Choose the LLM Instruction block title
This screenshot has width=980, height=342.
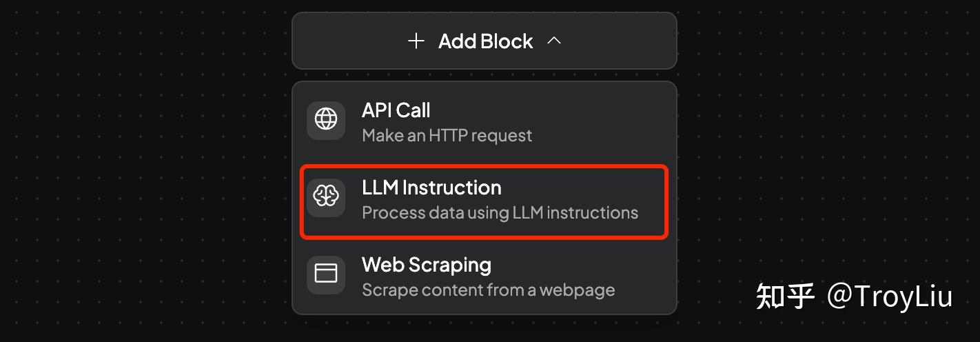pyautogui.click(x=431, y=188)
